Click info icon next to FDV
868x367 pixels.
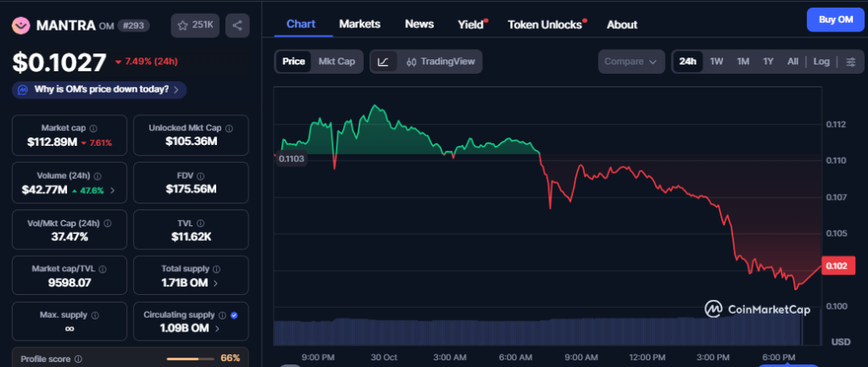(200, 176)
